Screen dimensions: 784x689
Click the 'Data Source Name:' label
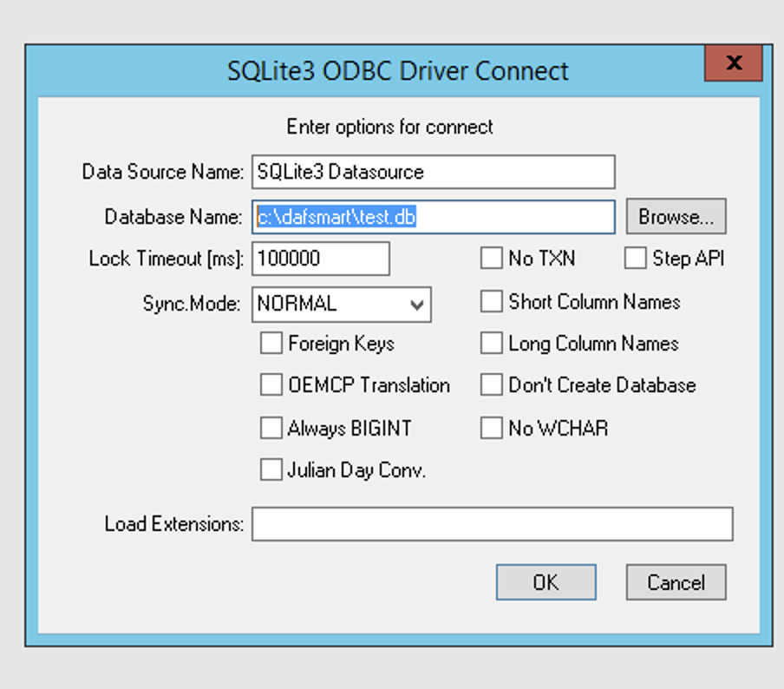[163, 172]
